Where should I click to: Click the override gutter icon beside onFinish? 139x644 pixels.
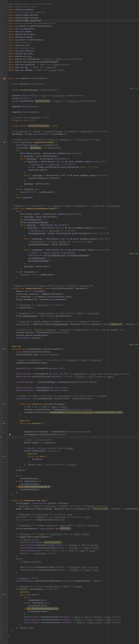click(x=4, y=424)
